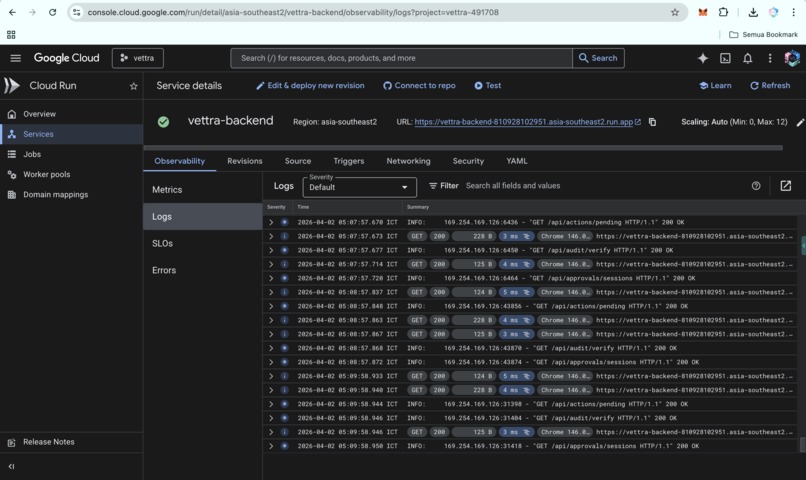This screenshot has width=806, height=480.
Task: Click the Search button in the header
Action: (598, 58)
